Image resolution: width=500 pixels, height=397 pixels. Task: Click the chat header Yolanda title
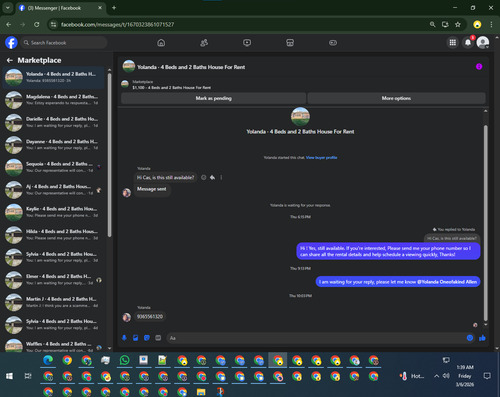click(191, 67)
